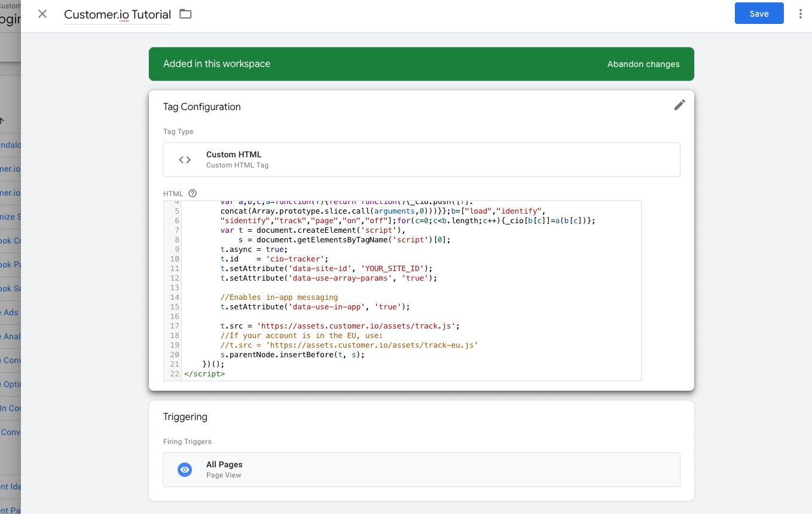Viewport: 812px width, 514px height.
Task: Click code line with 'YOUR_SITE_ID'
Action: (x=326, y=269)
